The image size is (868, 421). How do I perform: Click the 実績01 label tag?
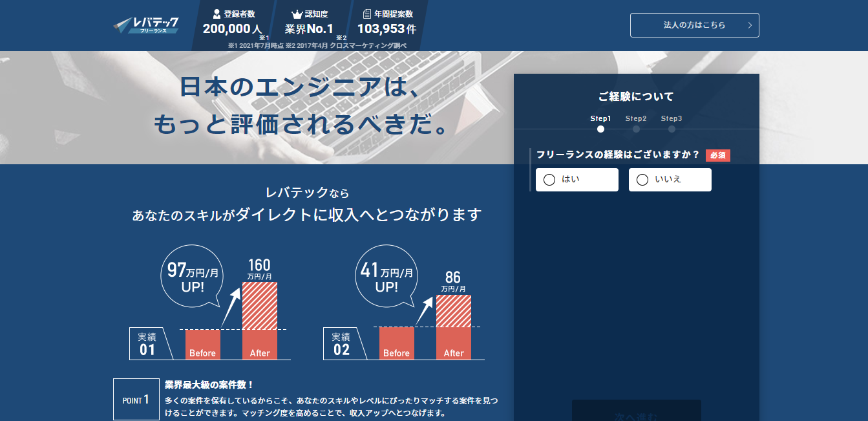tap(147, 343)
